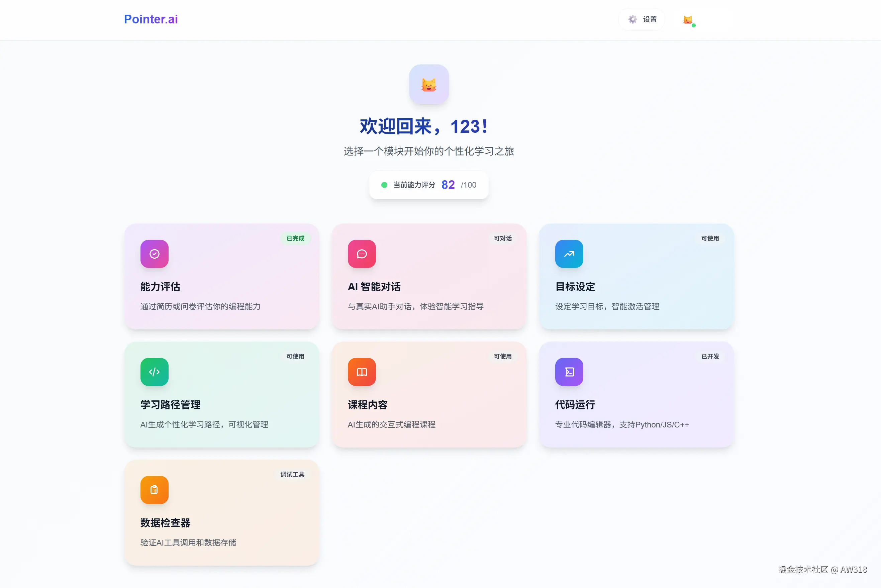Click the Pointer.ai logo

pos(151,19)
